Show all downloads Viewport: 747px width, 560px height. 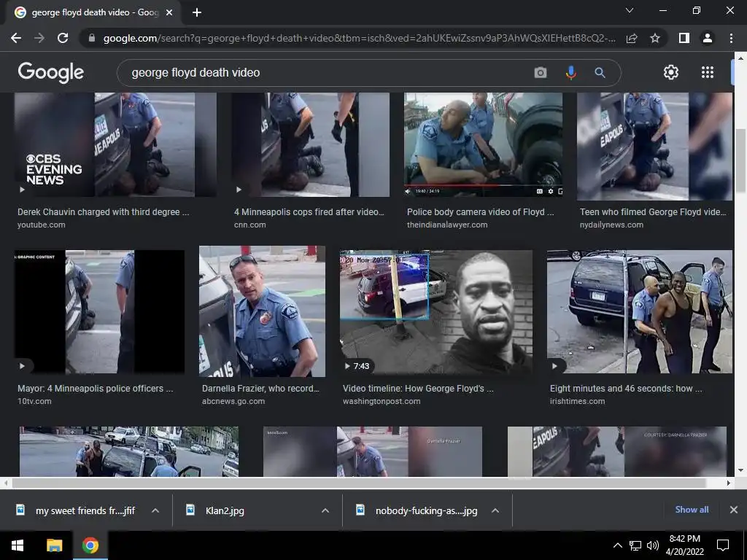692,510
